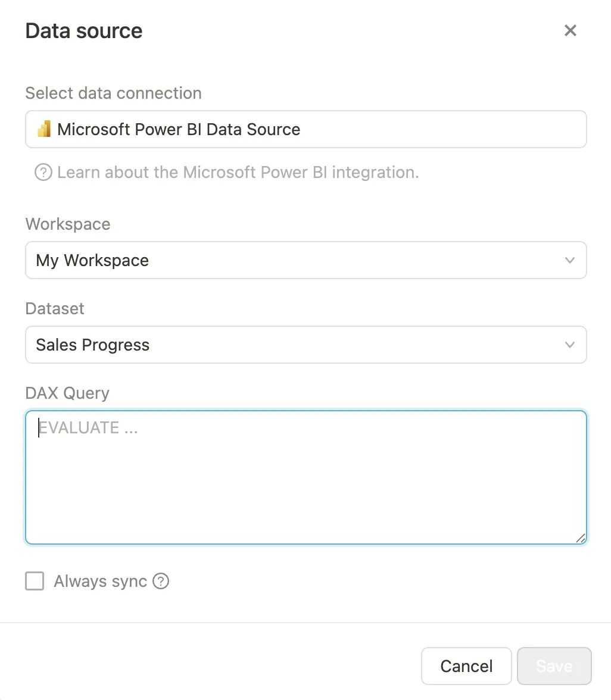Screen dimensions: 611x700
Task: Open the Microsoft Power BI Data Source connection selector
Action: [305, 129]
